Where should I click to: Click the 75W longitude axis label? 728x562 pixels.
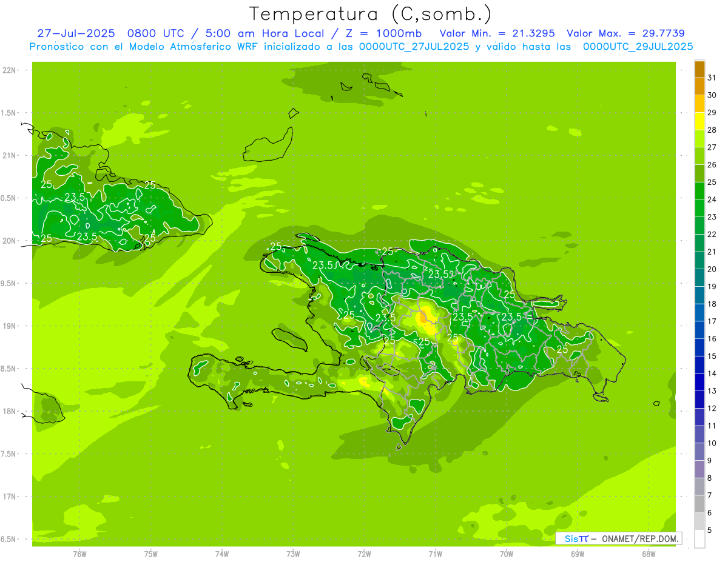(x=151, y=554)
